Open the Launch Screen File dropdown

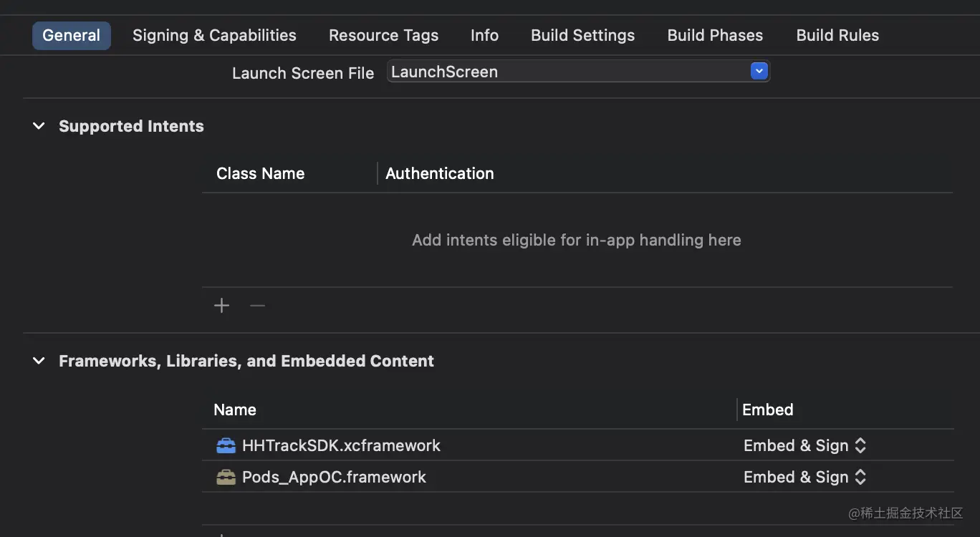pos(759,72)
